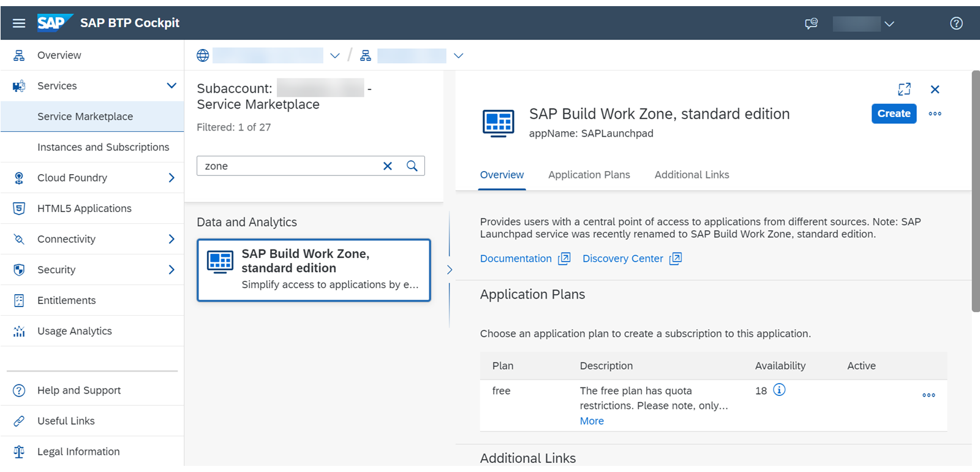Clear the search text 'zone'
Image resolution: width=980 pixels, height=472 pixels.
tap(388, 166)
